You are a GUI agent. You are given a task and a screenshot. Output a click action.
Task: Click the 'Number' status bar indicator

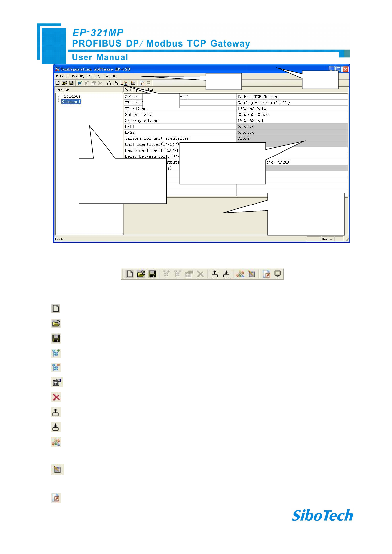click(327, 239)
